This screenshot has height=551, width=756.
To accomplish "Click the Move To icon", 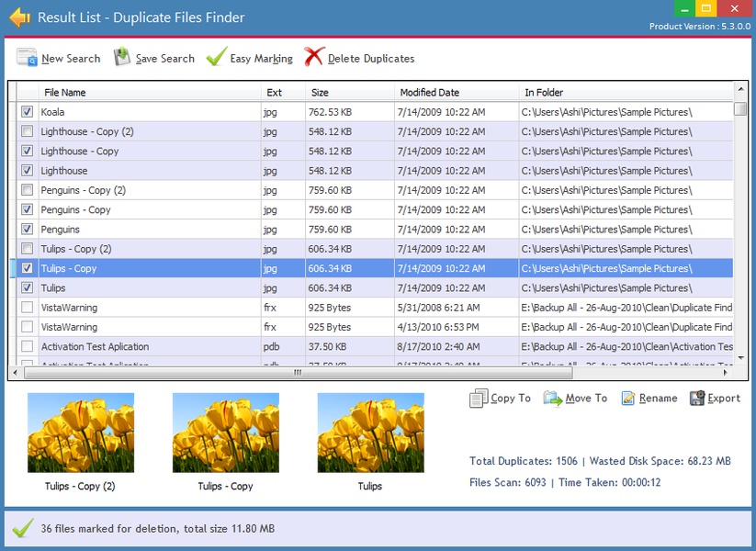I will pyautogui.click(x=552, y=399).
